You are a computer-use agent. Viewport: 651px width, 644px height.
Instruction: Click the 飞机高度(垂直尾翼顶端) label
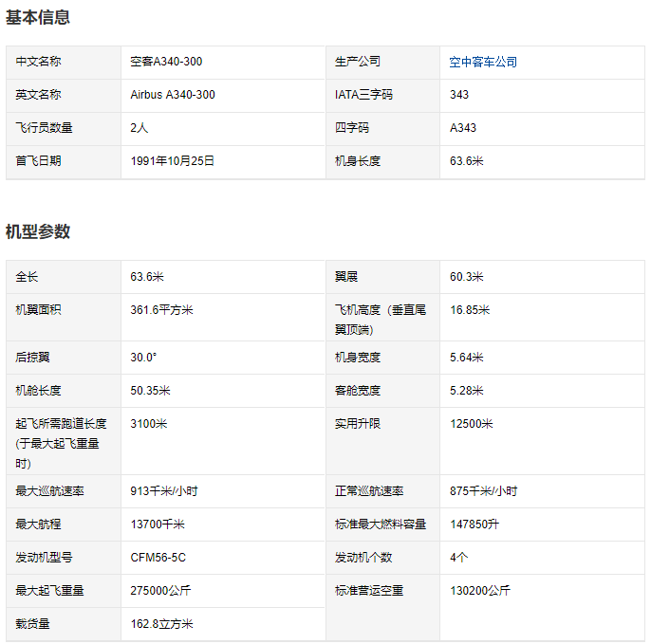[381, 320]
